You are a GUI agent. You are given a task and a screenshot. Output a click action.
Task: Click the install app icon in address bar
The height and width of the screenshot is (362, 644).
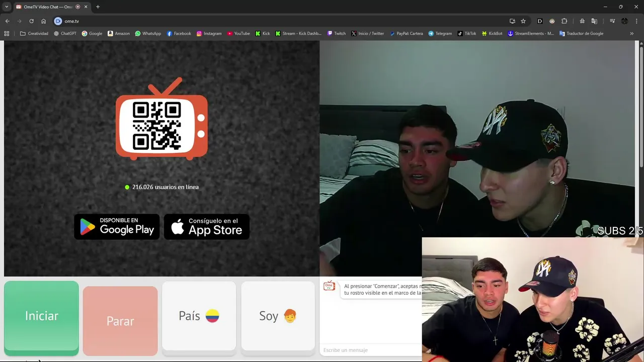(x=512, y=21)
